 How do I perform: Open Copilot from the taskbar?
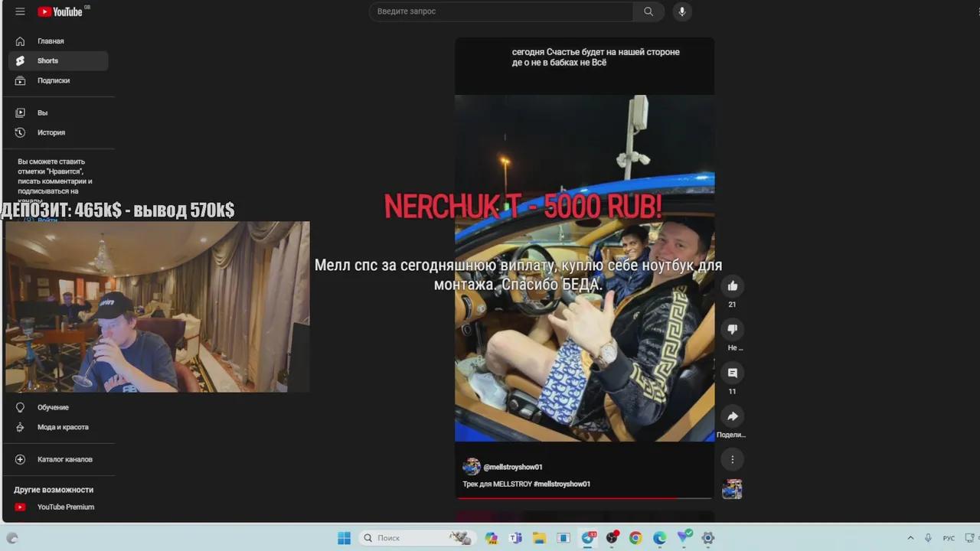[x=492, y=538]
